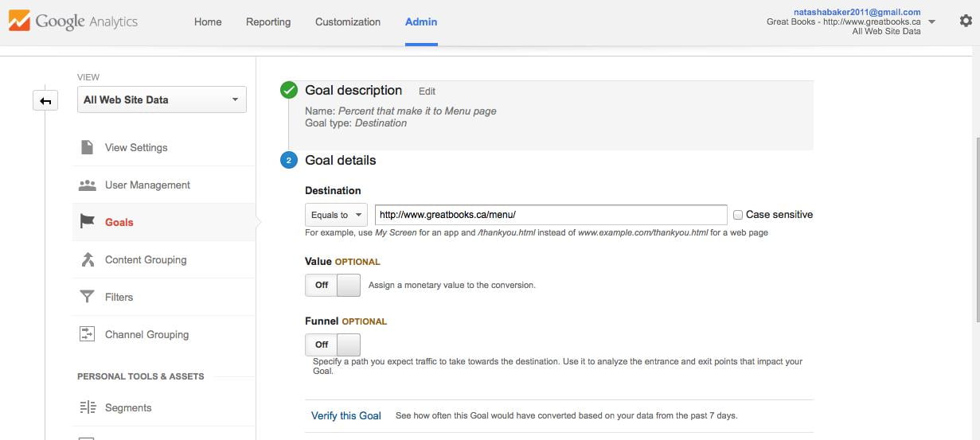Open User Management people icon
Viewport: 980px width, 440px height.
[88, 185]
